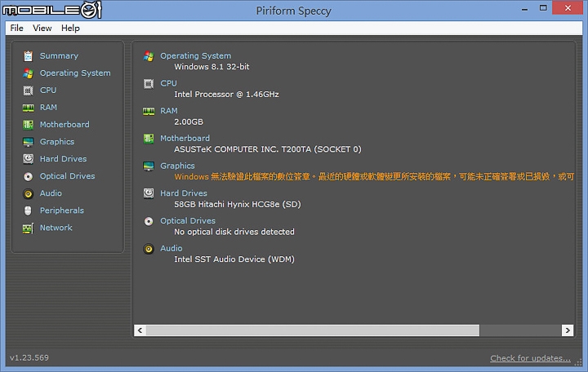Image resolution: width=588 pixels, height=372 pixels.
Task: Click the orange Windows graphics error text
Action: pos(374,177)
